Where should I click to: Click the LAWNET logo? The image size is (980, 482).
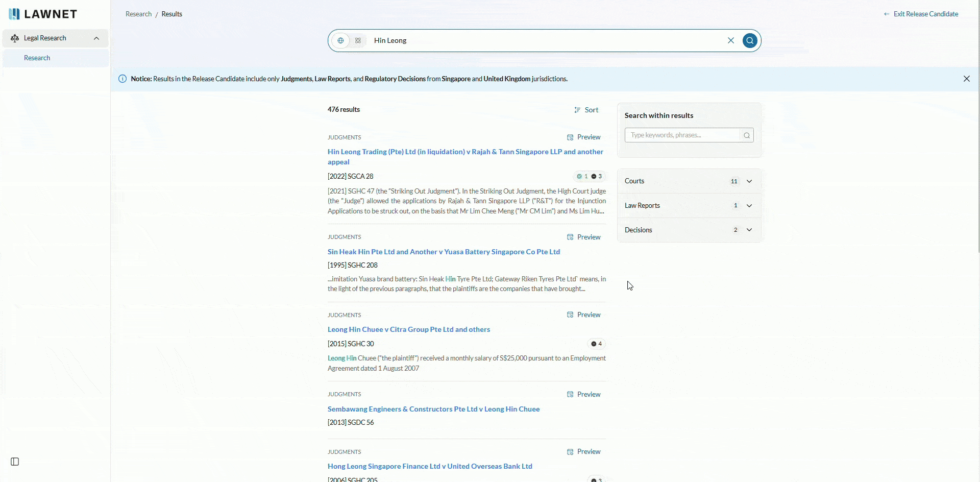[43, 14]
